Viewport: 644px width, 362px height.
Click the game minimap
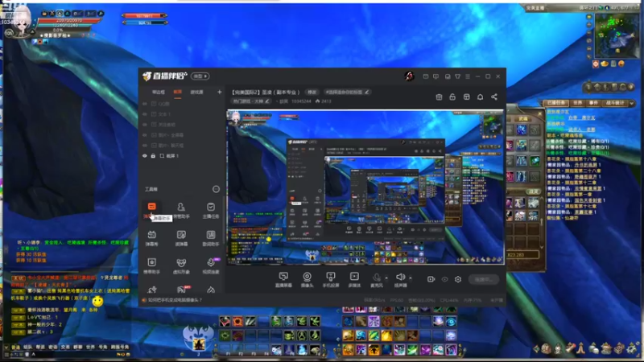pyautogui.click(x=616, y=35)
